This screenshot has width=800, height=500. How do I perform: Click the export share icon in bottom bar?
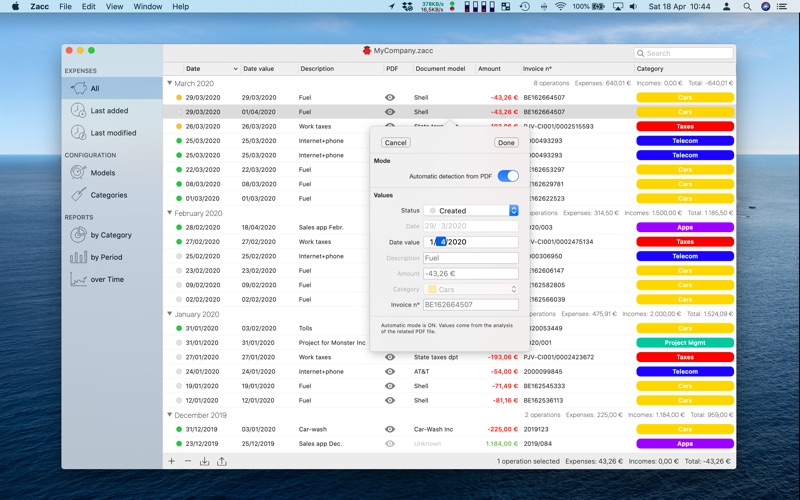pyautogui.click(x=221, y=461)
